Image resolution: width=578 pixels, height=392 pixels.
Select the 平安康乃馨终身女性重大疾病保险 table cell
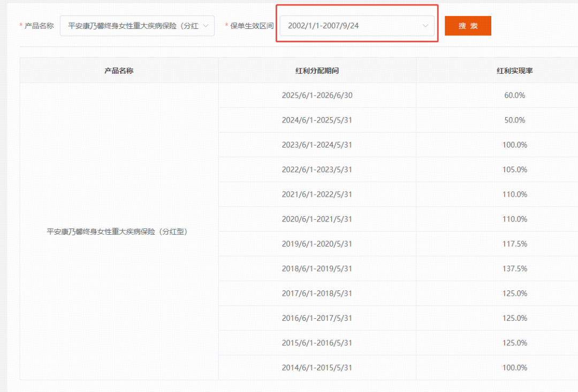point(119,232)
